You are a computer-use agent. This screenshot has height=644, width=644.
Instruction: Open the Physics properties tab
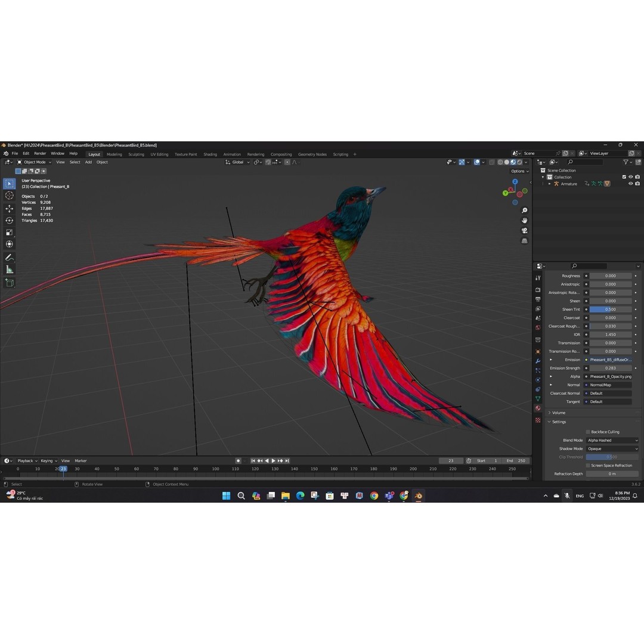(x=538, y=380)
